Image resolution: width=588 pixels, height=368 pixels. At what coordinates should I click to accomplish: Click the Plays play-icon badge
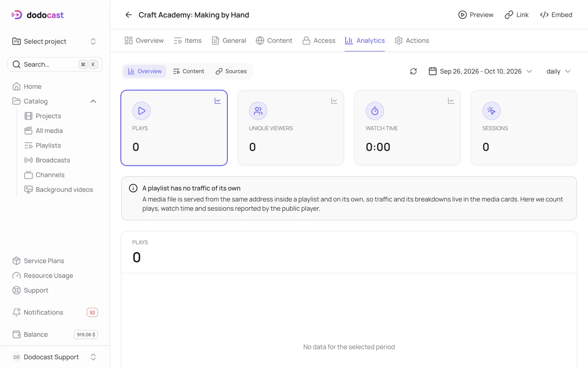tap(141, 111)
